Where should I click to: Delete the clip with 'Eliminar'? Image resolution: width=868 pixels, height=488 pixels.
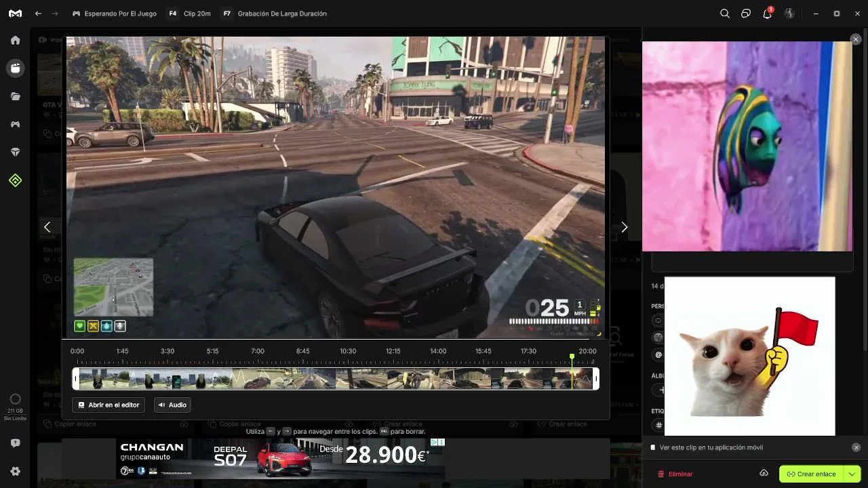coord(675,474)
